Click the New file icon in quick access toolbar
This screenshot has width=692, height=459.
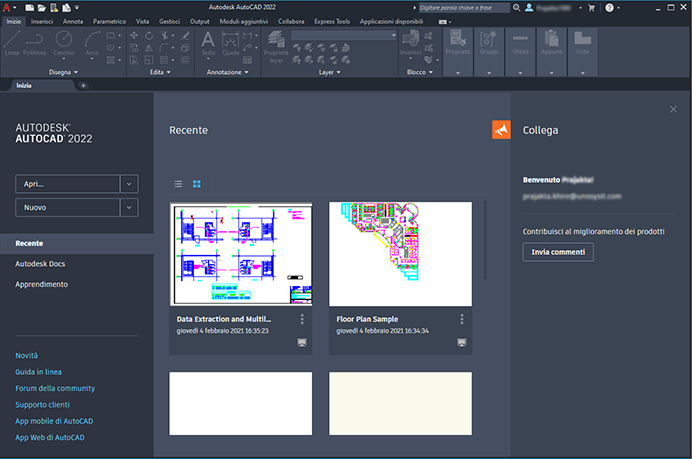tap(29, 8)
